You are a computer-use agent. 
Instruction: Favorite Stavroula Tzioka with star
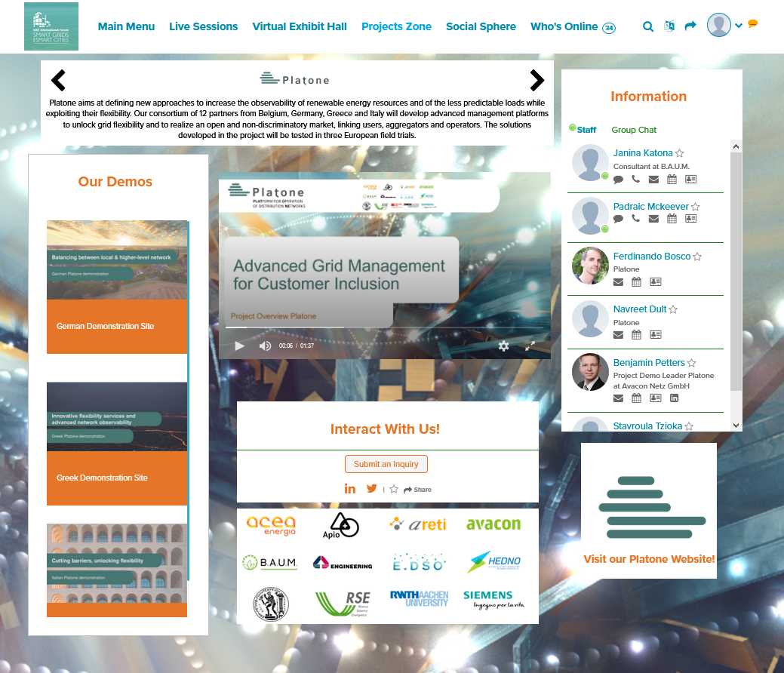pos(689,426)
